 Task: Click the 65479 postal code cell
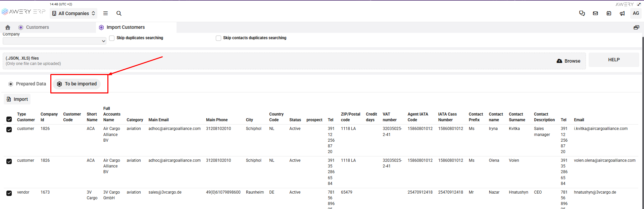[346, 192]
